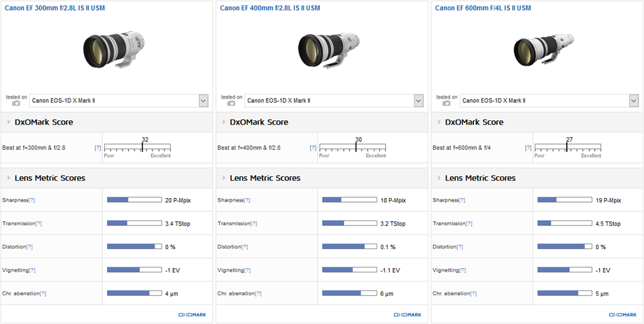Image resolution: width=644 pixels, height=324 pixels.
Task: Click the Transmission bar for 3.2 TStop
Action: [x=349, y=223]
